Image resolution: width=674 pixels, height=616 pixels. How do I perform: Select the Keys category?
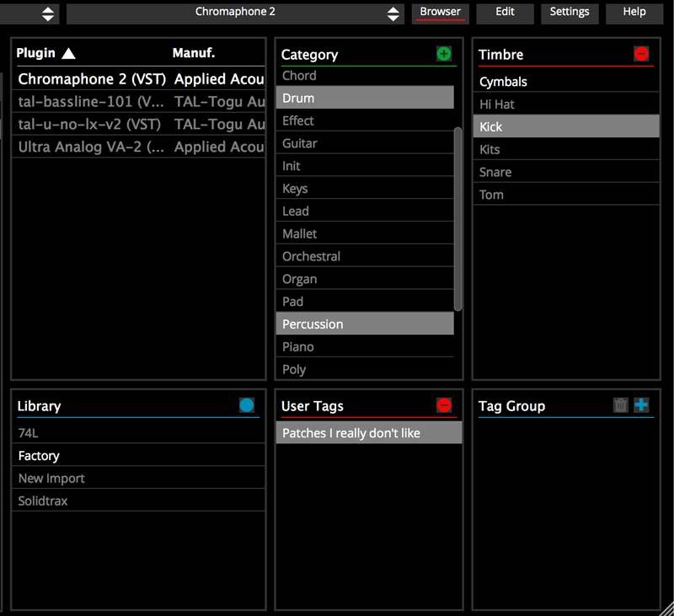click(x=365, y=188)
